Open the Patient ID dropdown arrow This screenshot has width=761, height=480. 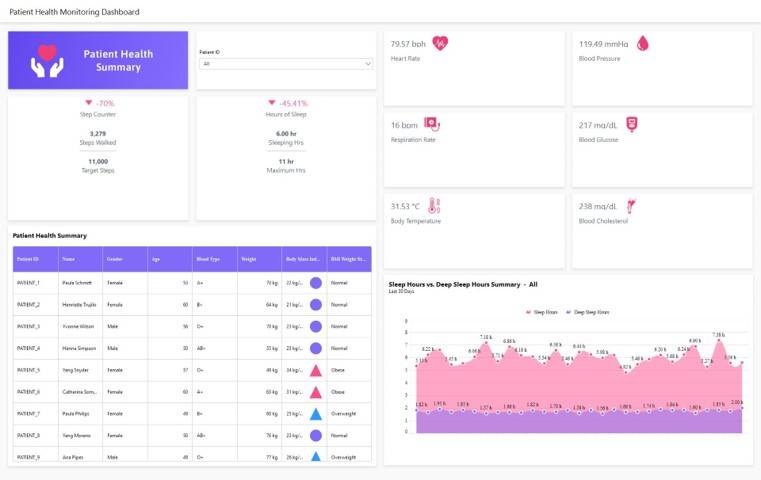coord(368,64)
